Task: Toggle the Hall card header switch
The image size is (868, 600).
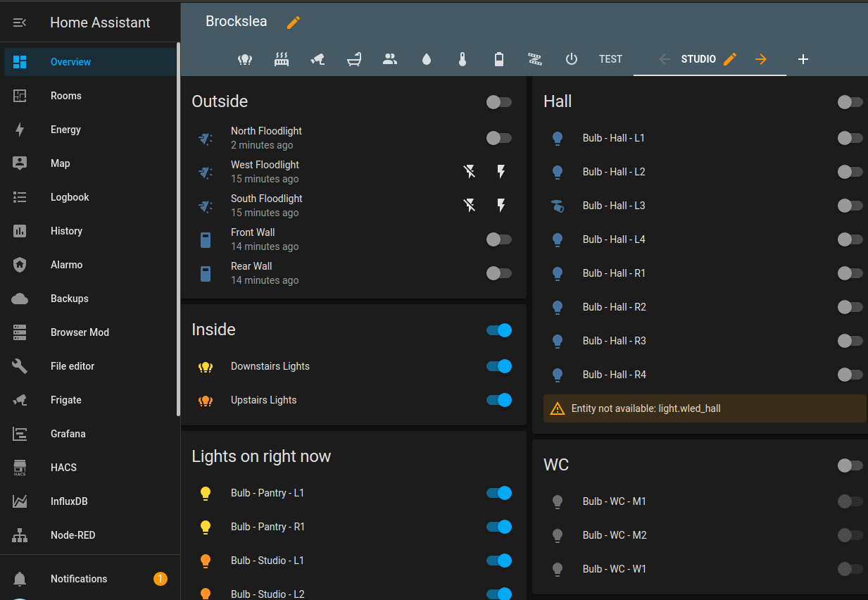Action: click(850, 102)
